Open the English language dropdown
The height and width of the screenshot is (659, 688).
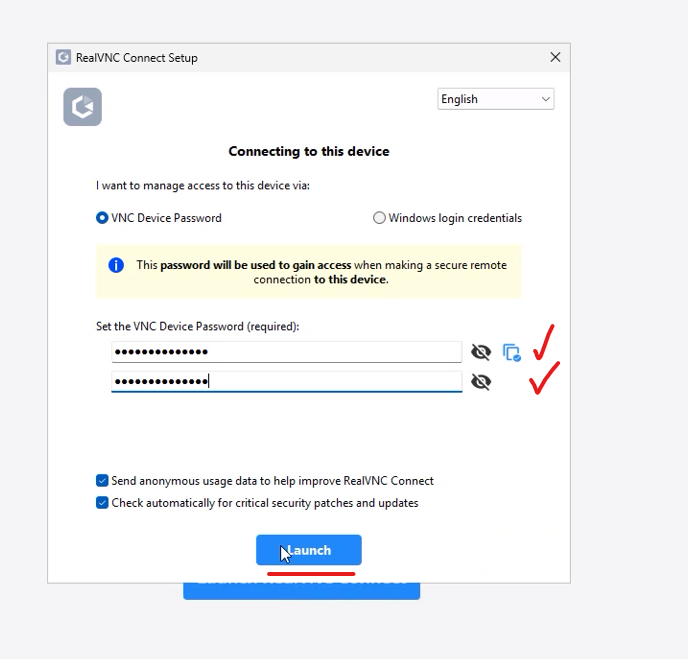click(x=496, y=99)
